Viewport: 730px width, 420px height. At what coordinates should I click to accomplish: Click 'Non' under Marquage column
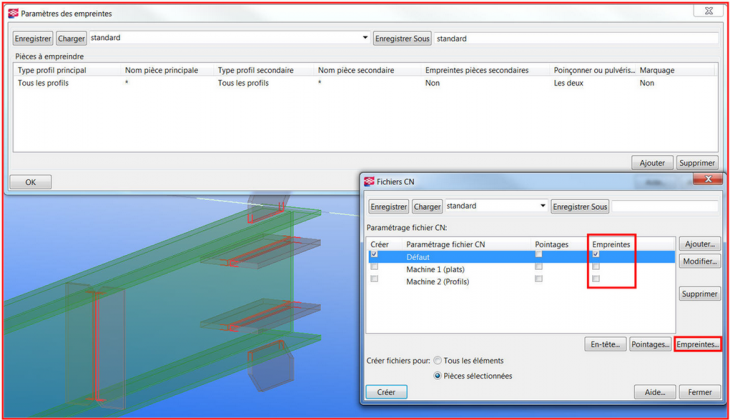(x=647, y=83)
